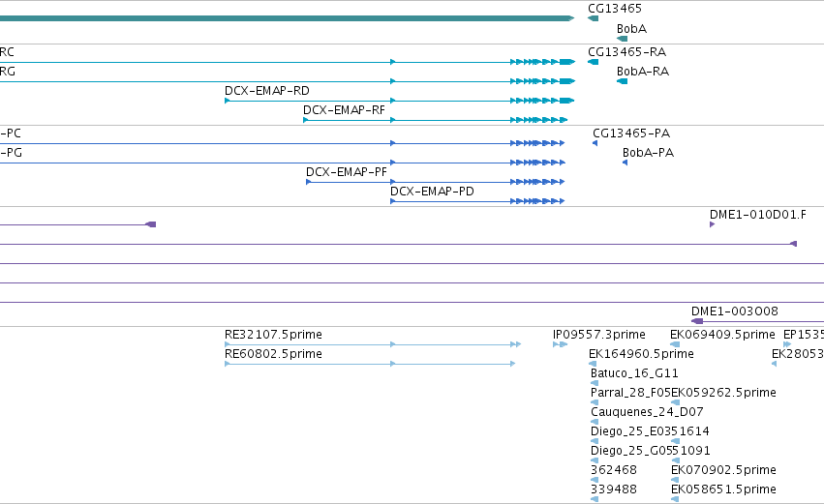Select the DCX-EMAP-PD protein label
The height and width of the screenshot is (504, 824).
click(x=432, y=192)
